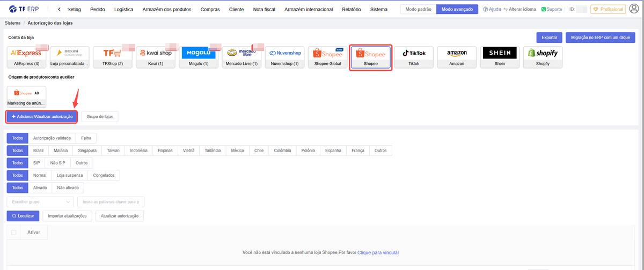
Task: Select the Loja personalizada store card
Action: [x=70, y=57]
